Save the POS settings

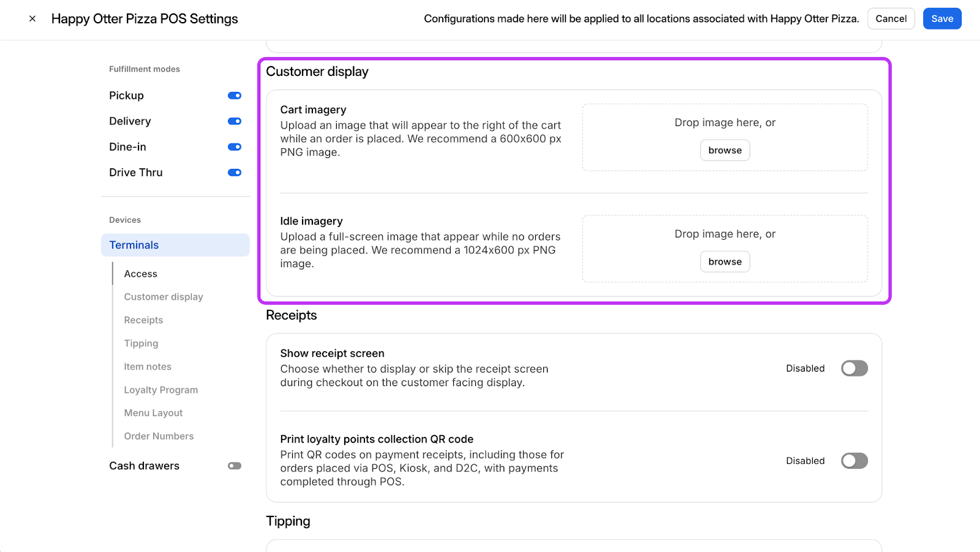pyautogui.click(x=942, y=19)
